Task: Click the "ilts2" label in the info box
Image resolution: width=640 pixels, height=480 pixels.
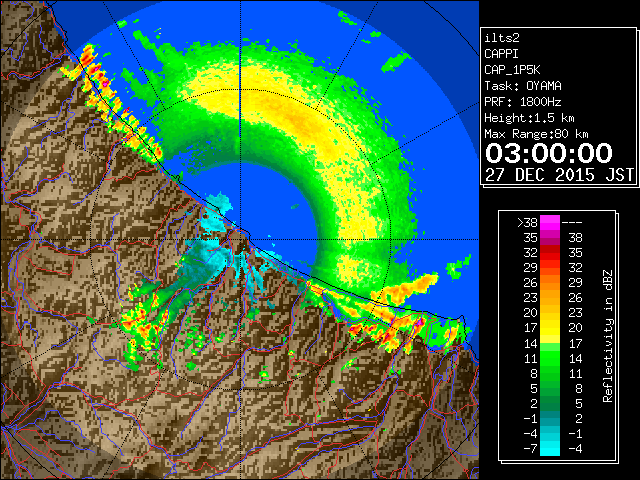Action: click(502, 38)
